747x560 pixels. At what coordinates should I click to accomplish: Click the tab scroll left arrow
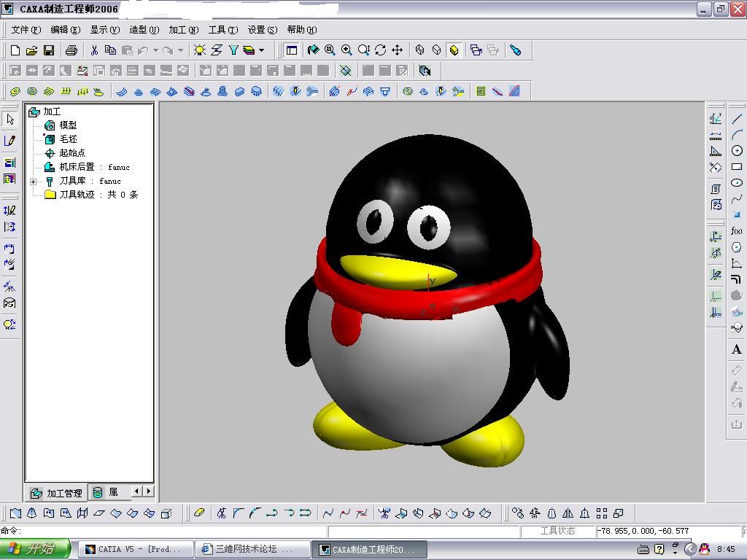coord(137,491)
